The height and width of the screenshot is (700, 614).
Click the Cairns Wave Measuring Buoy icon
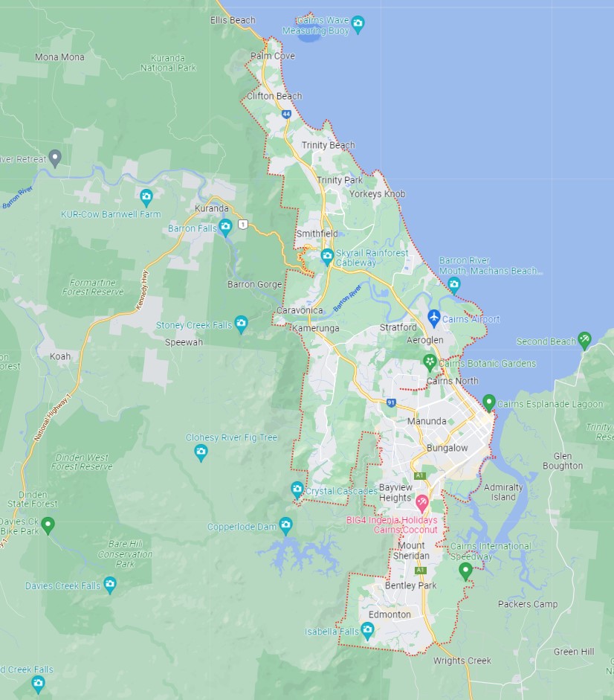(x=358, y=24)
